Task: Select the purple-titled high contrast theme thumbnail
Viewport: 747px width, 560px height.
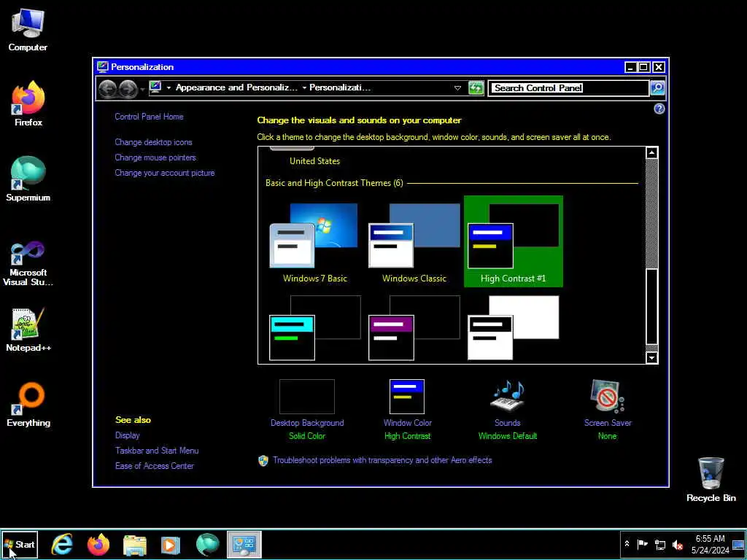Action: 414,327
